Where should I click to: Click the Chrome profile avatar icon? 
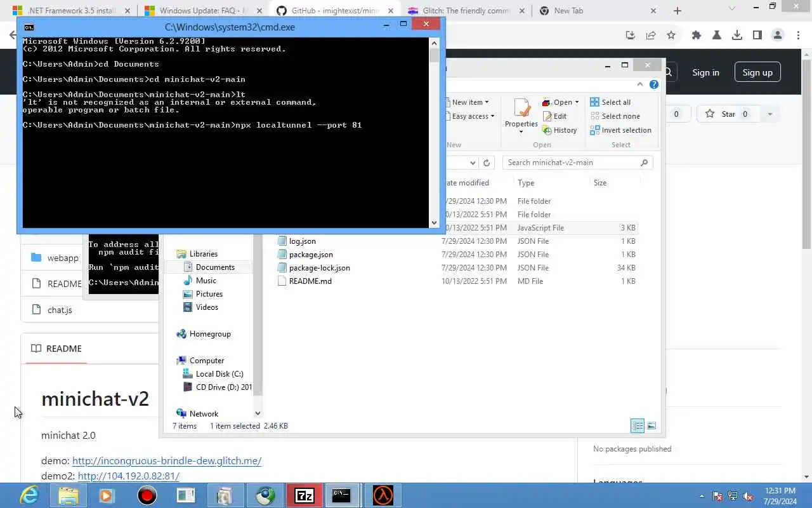tap(778, 36)
